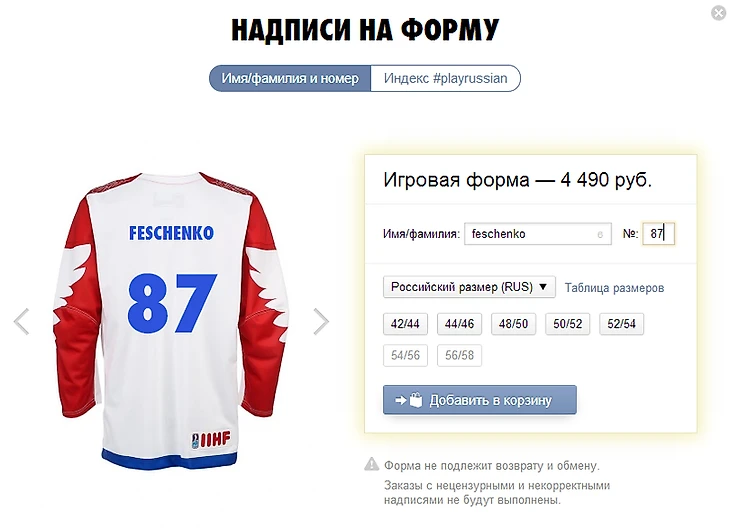
Task: Close the jersey customization dialog
Action: 719,13
